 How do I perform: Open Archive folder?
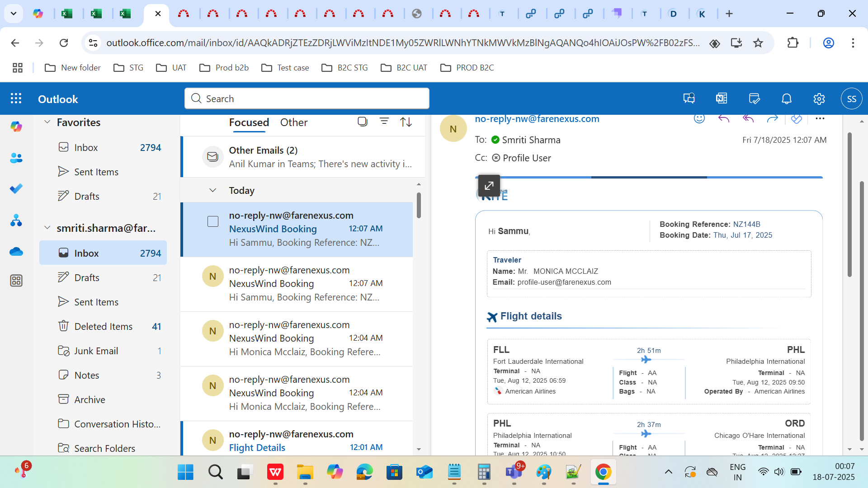click(x=103, y=399)
